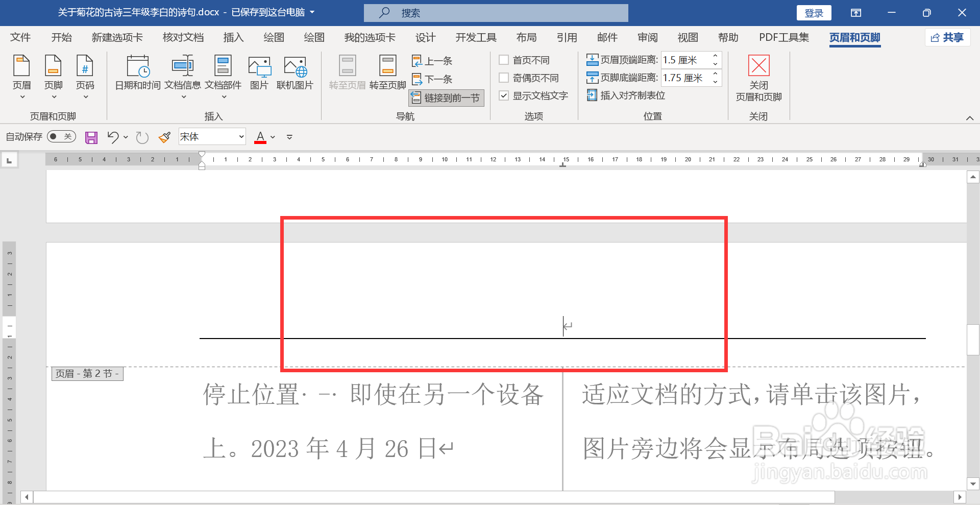Click in the 搜索 search box

click(x=496, y=13)
